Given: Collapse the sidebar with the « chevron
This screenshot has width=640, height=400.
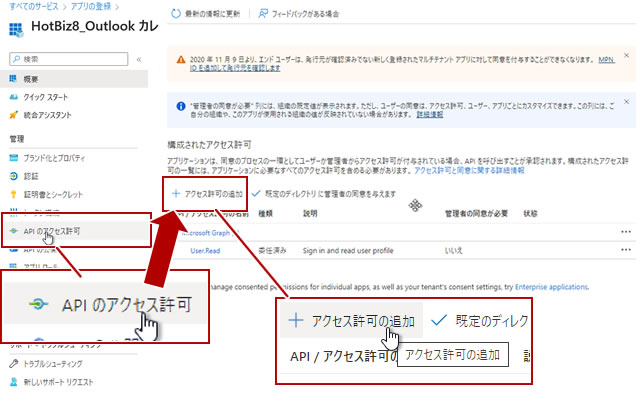Looking at the screenshot, I should coord(139,60).
